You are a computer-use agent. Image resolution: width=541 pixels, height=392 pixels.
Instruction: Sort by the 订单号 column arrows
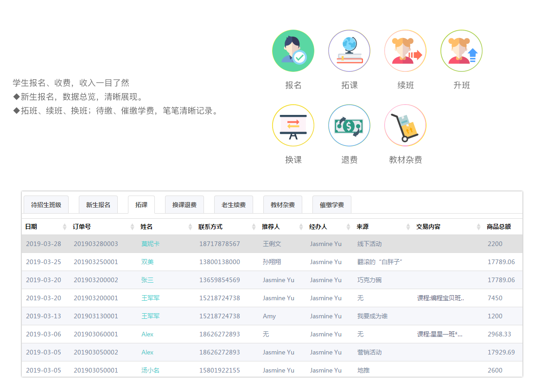coord(132,227)
